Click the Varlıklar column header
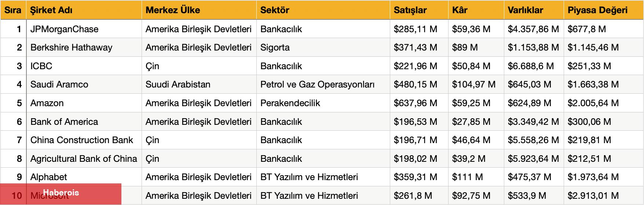Image resolution: width=644 pixels, height=205 pixels. tap(525, 10)
